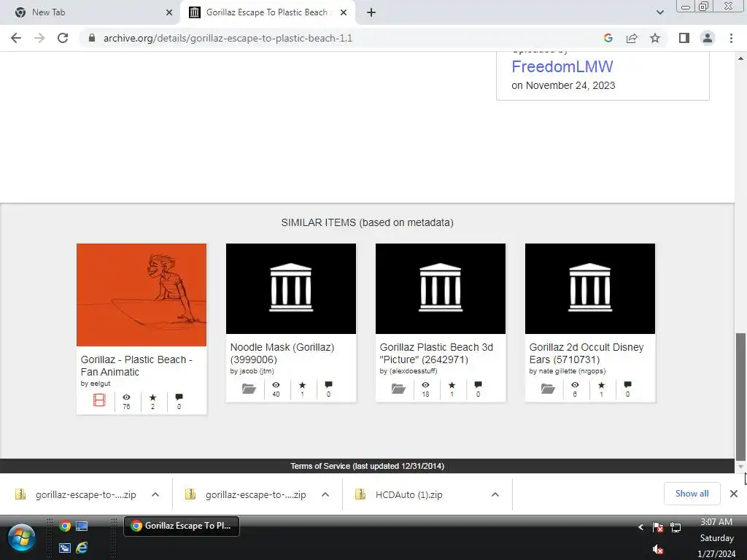Click muted volume tray icon
Image resolution: width=747 pixels, height=560 pixels.
(x=658, y=550)
